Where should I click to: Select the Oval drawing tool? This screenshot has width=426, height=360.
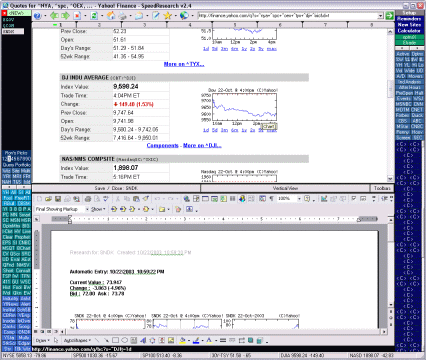tap(124, 340)
